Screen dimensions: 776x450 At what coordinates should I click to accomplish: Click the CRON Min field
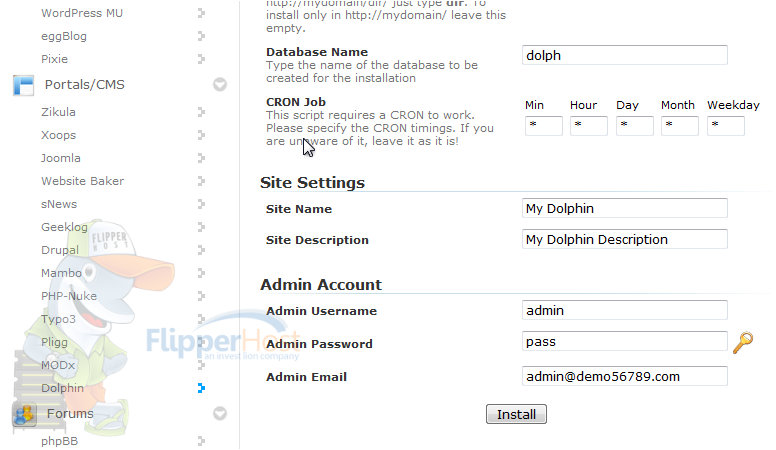tap(543, 126)
